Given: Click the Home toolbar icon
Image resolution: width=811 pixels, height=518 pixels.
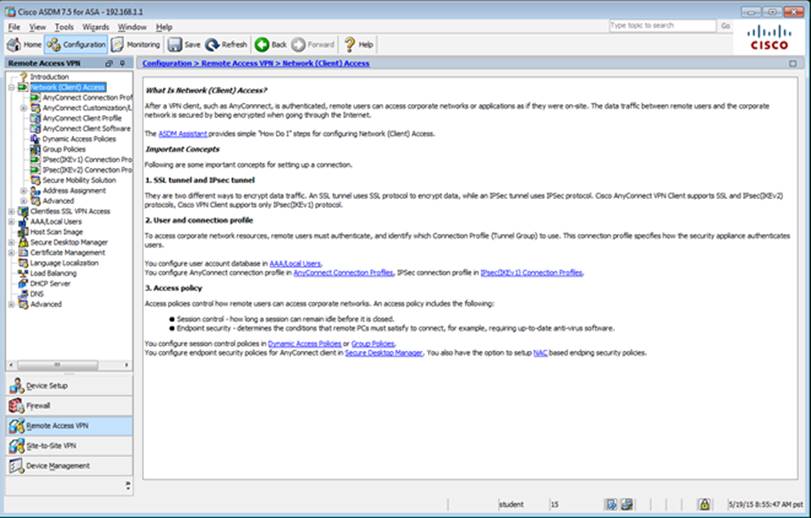Looking at the screenshot, I should [x=25, y=45].
